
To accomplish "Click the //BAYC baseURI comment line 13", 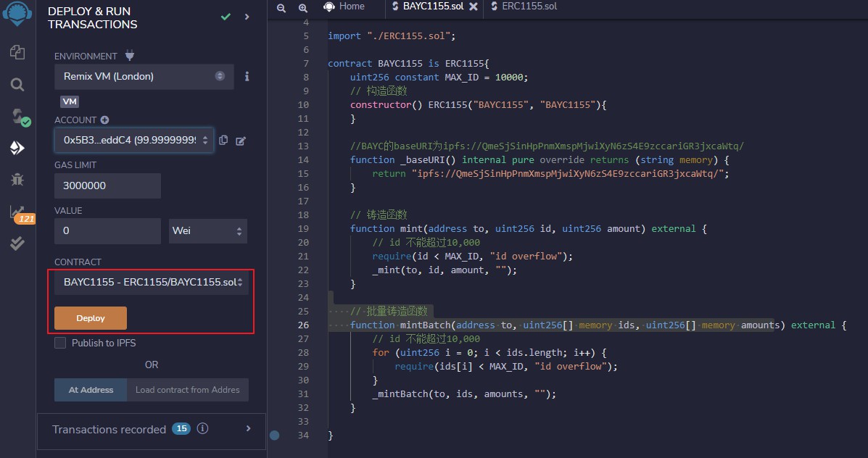I will pyautogui.click(x=547, y=146).
